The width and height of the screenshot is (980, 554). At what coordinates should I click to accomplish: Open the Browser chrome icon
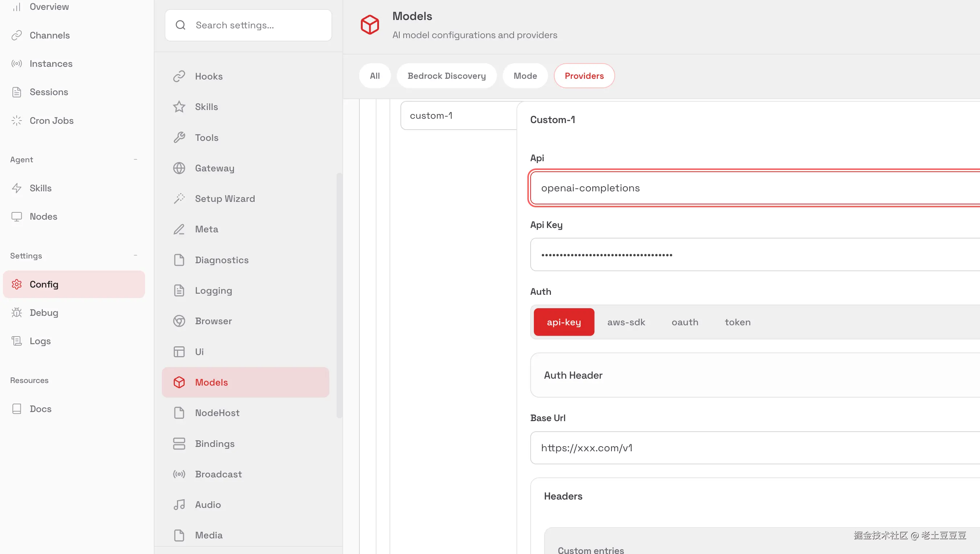tap(179, 321)
